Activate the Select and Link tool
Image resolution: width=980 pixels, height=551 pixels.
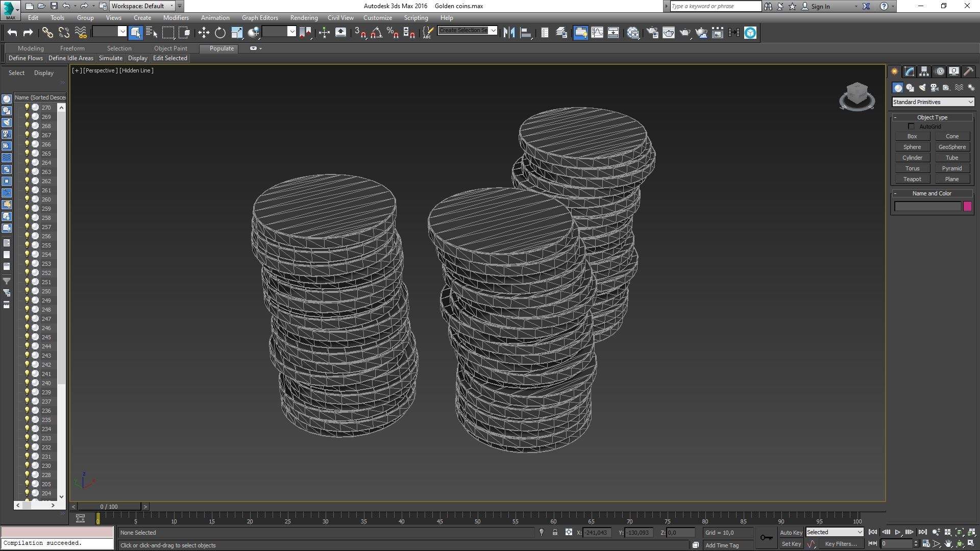[47, 33]
